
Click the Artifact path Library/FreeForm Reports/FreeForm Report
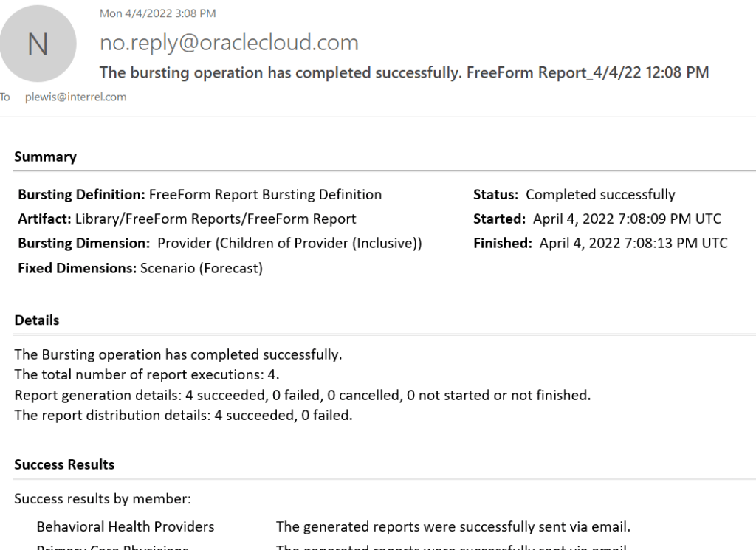click(216, 219)
